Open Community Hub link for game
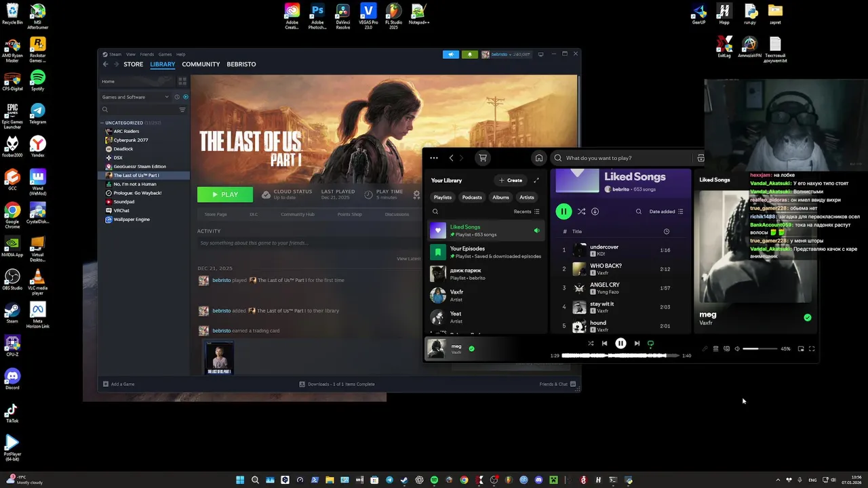Viewport: 868px width, 488px height. point(298,214)
